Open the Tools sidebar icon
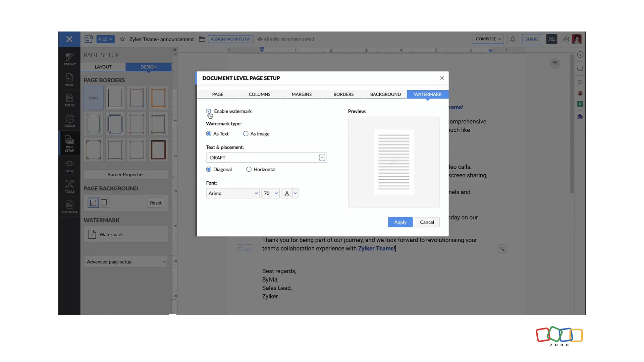This screenshot has width=644, height=362. pyautogui.click(x=69, y=186)
